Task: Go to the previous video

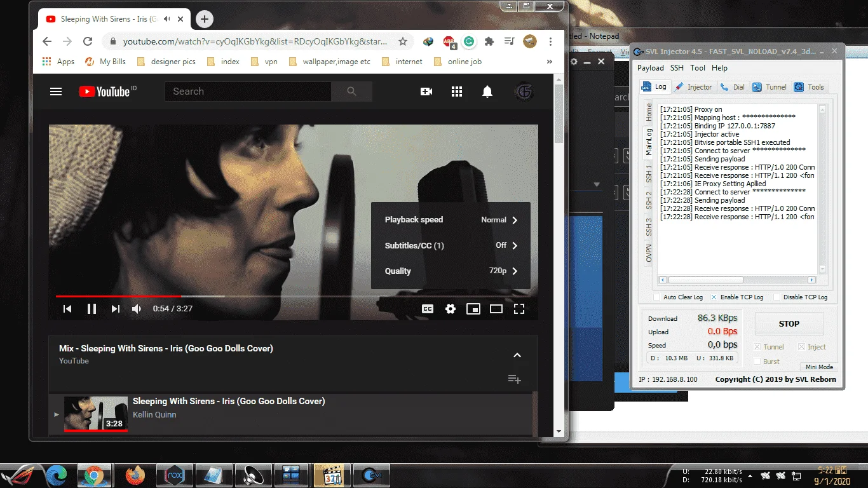Action: pyautogui.click(x=67, y=309)
